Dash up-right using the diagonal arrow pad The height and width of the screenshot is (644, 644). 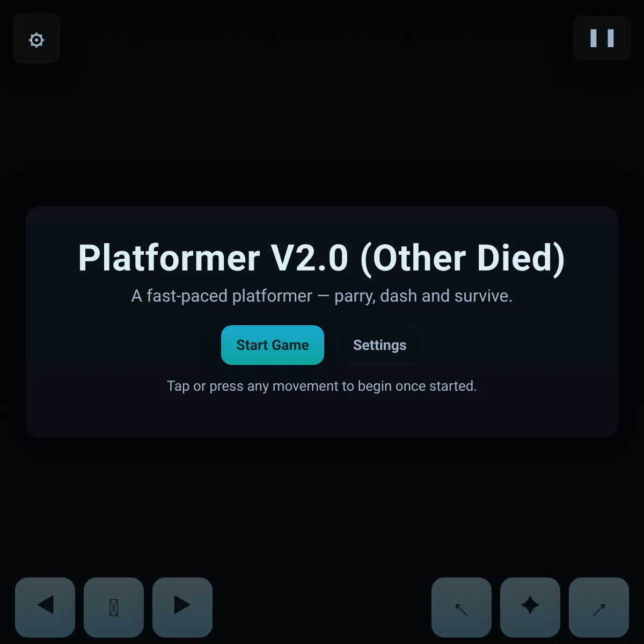click(599, 608)
